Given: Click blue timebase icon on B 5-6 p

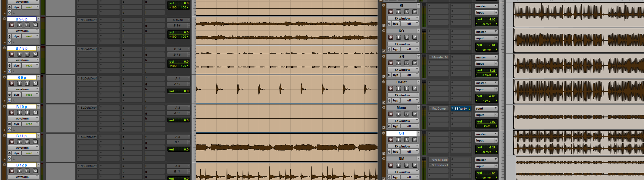Looking at the screenshot, I should 9,42.
